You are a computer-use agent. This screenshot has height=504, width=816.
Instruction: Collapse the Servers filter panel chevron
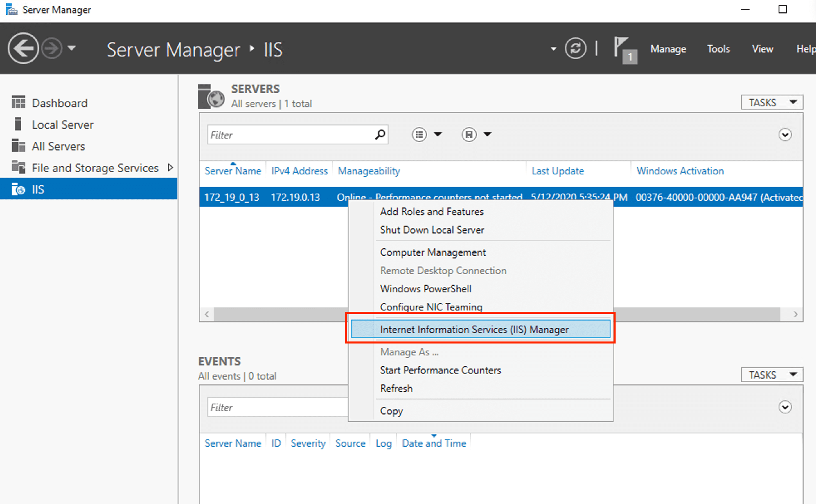[785, 135]
